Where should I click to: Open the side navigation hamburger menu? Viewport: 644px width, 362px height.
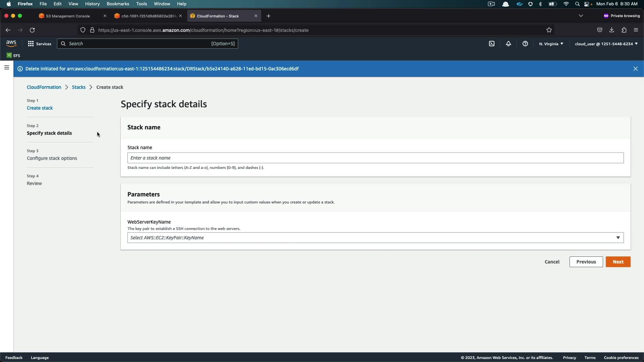(x=6, y=68)
